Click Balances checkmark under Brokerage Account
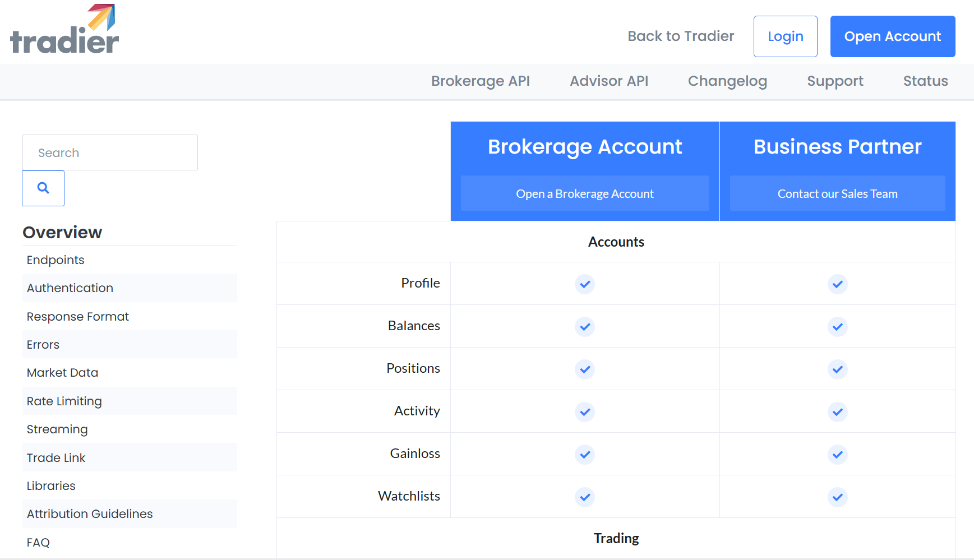Screen dimensions: 974x560 point(585,326)
